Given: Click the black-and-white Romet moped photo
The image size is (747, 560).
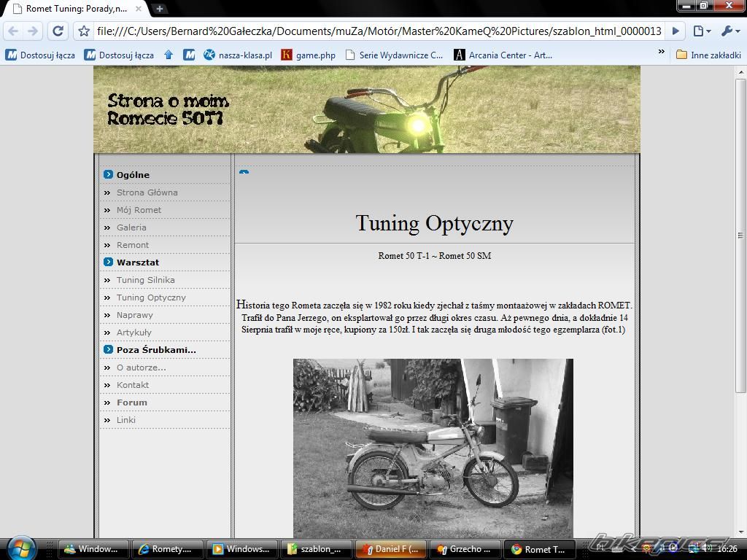Looking at the screenshot, I should click(433, 446).
